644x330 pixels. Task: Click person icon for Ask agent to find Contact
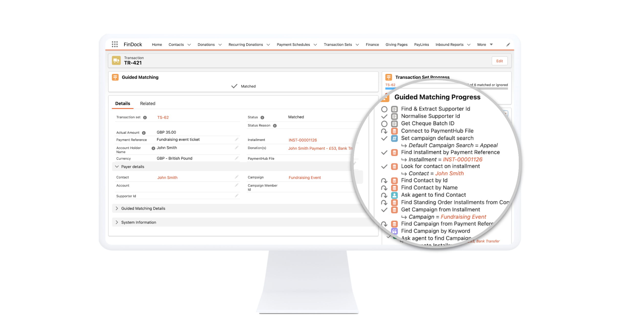click(x=394, y=195)
